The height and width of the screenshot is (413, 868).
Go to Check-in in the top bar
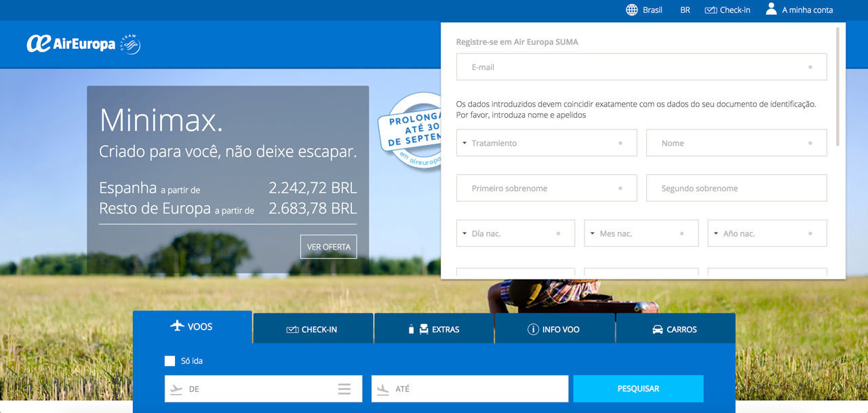click(728, 10)
